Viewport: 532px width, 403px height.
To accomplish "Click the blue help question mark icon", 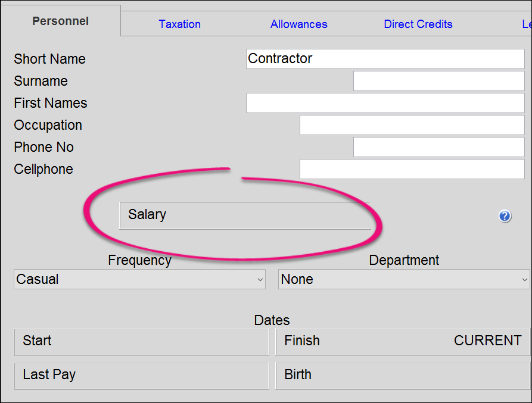I will click(505, 216).
